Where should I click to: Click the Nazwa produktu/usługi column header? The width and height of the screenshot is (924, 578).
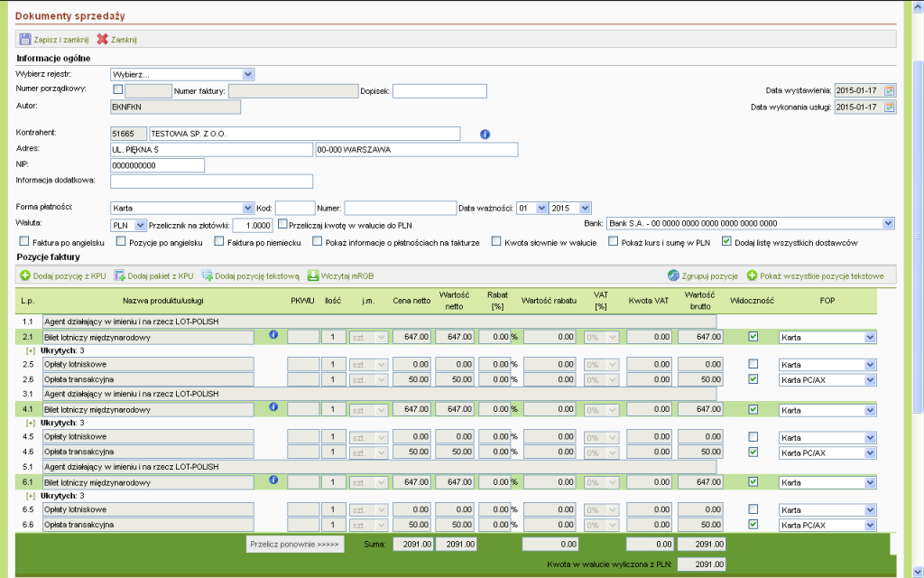pos(162,301)
